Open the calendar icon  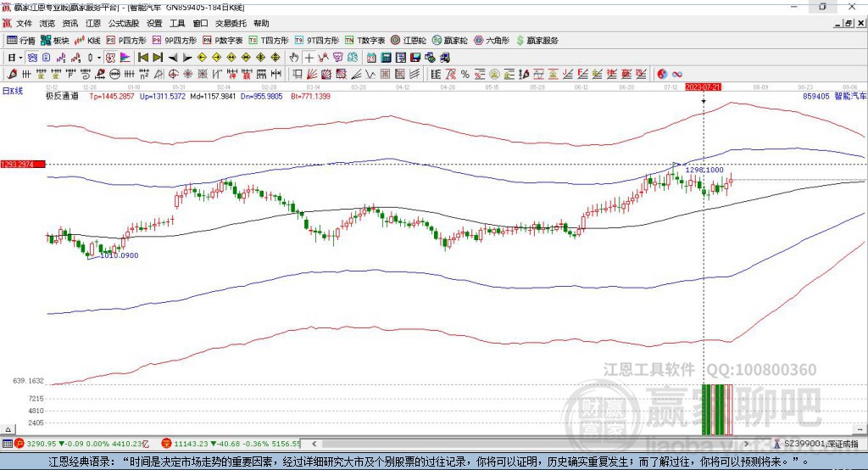[371, 58]
